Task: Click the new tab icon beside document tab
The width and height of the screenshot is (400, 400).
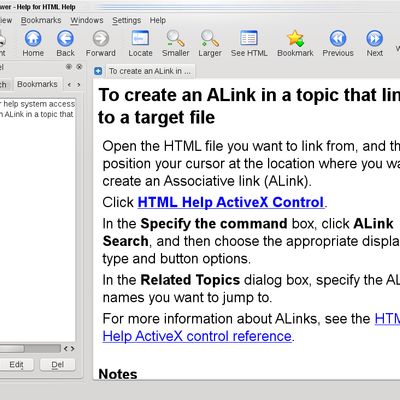Action: pyautogui.click(x=98, y=71)
